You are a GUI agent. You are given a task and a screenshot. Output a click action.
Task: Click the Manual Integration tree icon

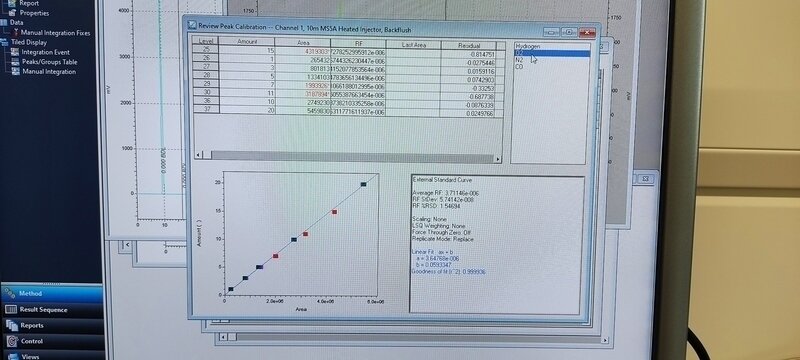(x=15, y=71)
